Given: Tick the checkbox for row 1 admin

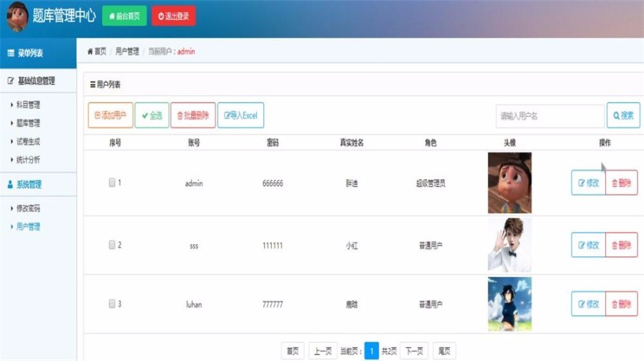Looking at the screenshot, I should [x=112, y=183].
